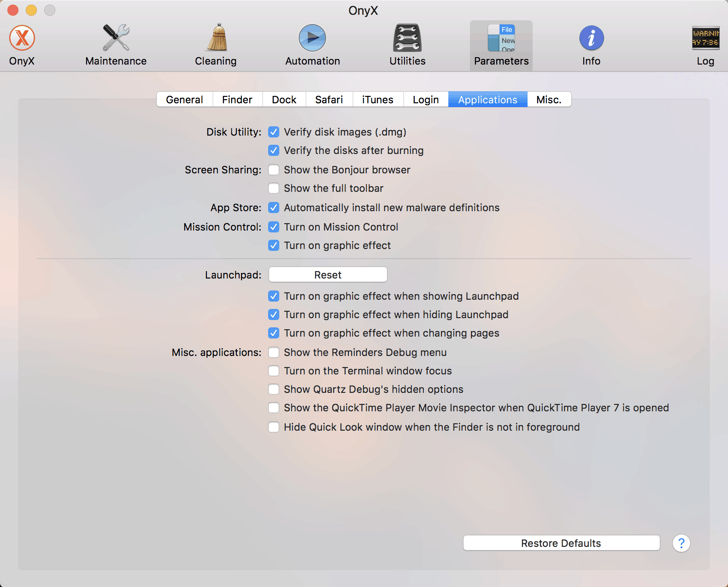Switch to the General tab

tap(185, 100)
